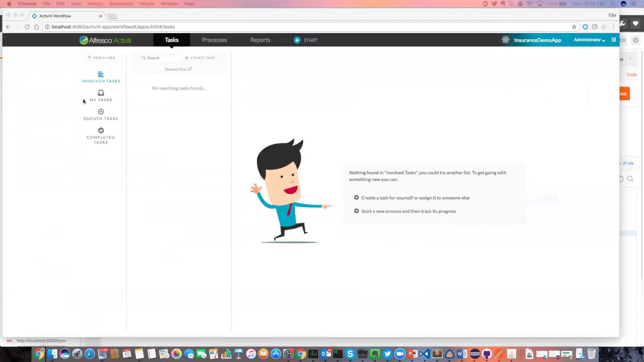Click the InsuranceDemoApp gear icon
This screenshot has width=644, height=362.
505,40
